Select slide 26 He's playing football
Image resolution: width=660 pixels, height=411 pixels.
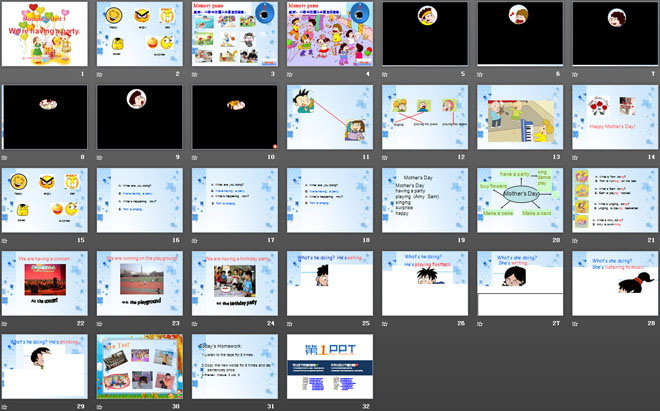425,283
